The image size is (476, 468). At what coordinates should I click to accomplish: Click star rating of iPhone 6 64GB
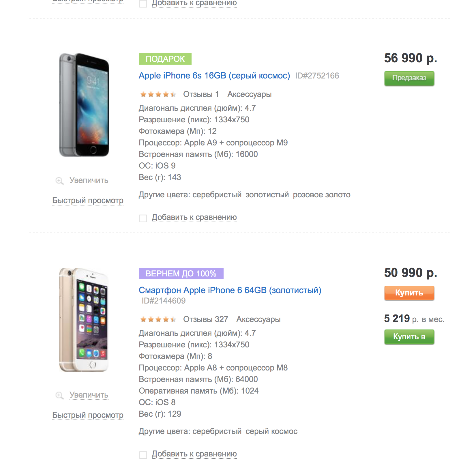(158, 319)
